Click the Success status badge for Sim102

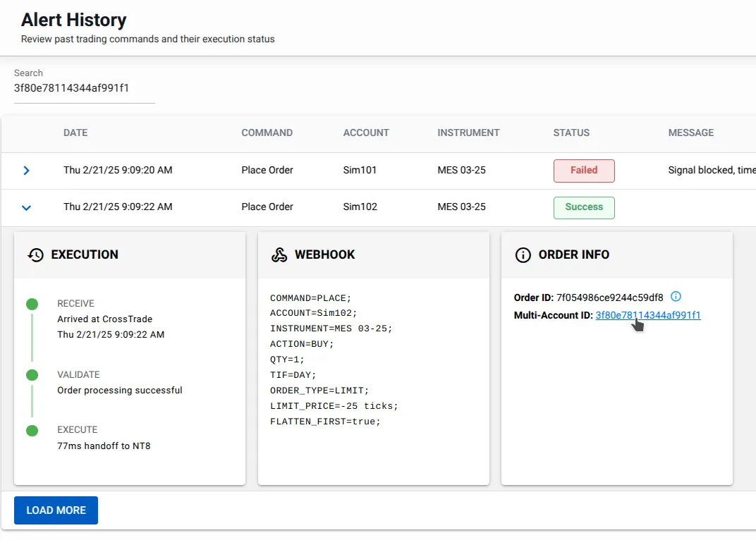[x=584, y=207]
